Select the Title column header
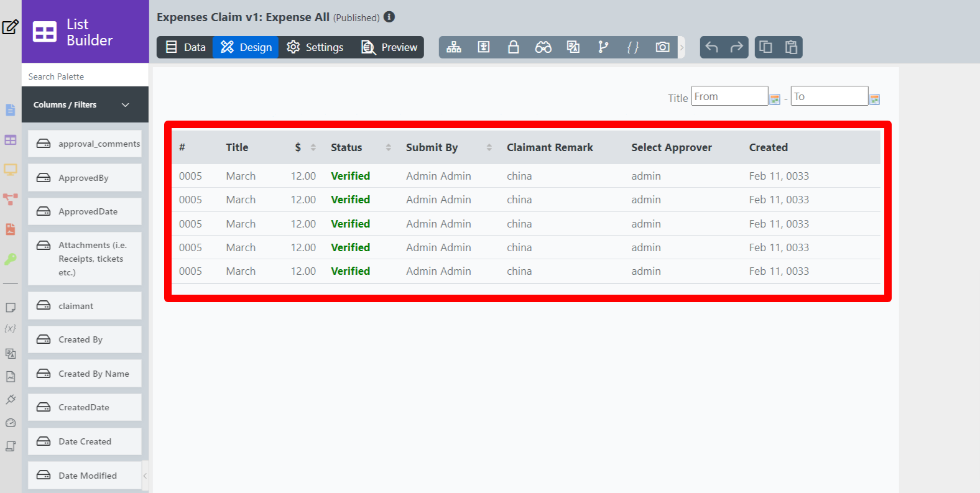980x493 pixels. pos(237,147)
